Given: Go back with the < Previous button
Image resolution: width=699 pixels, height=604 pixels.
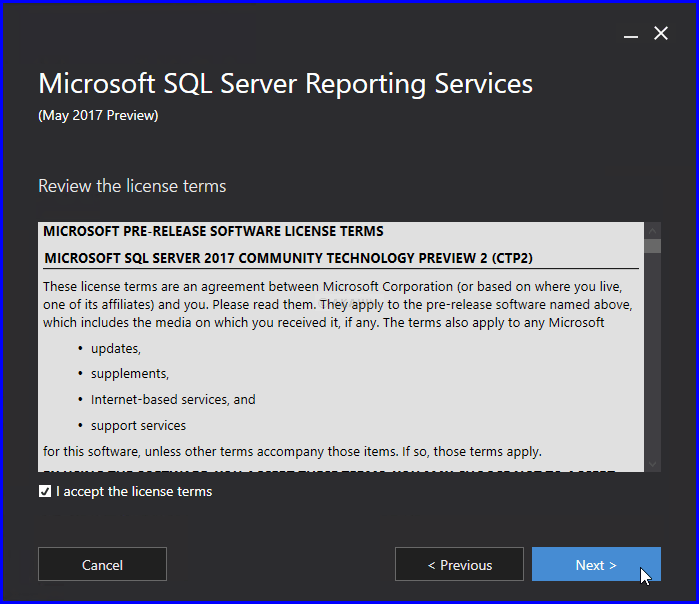Looking at the screenshot, I should tap(459, 564).
